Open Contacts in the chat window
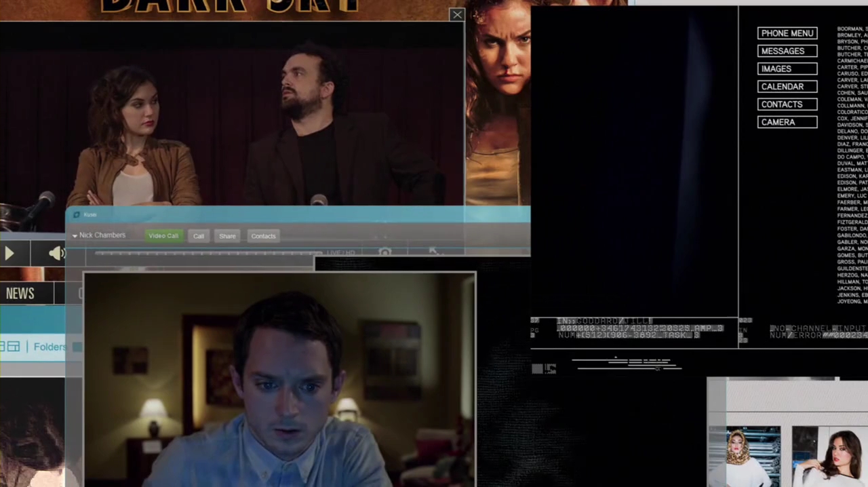Viewport: 868px width, 487px height. [x=263, y=236]
